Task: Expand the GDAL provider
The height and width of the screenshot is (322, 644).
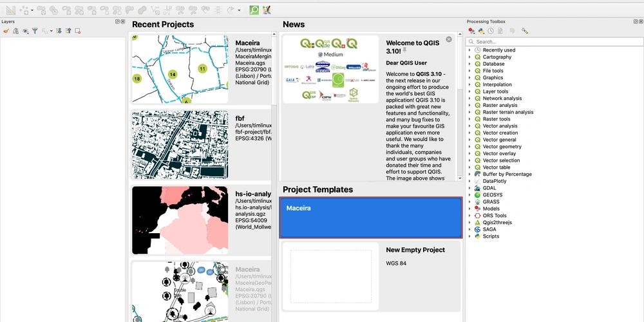Action: click(x=469, y=188)
